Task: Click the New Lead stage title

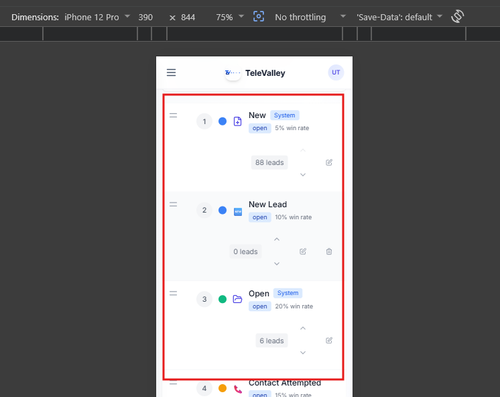Action: coord(268,204)
